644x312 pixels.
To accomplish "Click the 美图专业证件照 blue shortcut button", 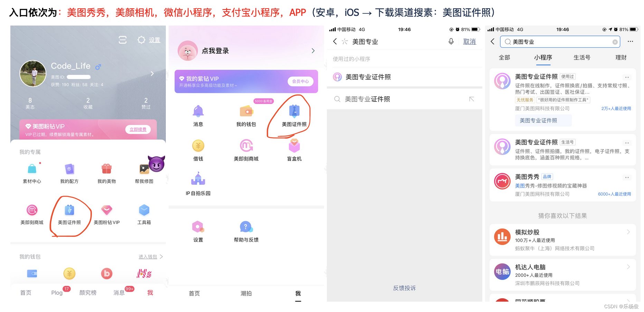I will click(x=543, y=120).
